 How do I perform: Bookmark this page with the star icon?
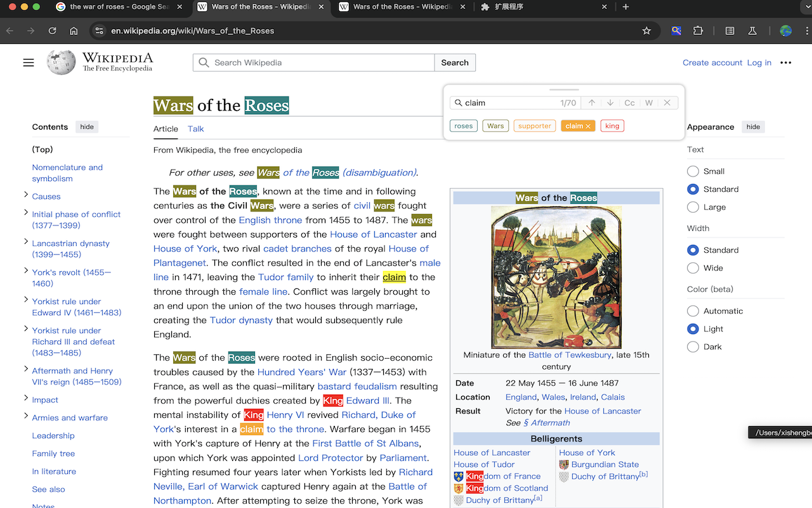tap(646, 30)
